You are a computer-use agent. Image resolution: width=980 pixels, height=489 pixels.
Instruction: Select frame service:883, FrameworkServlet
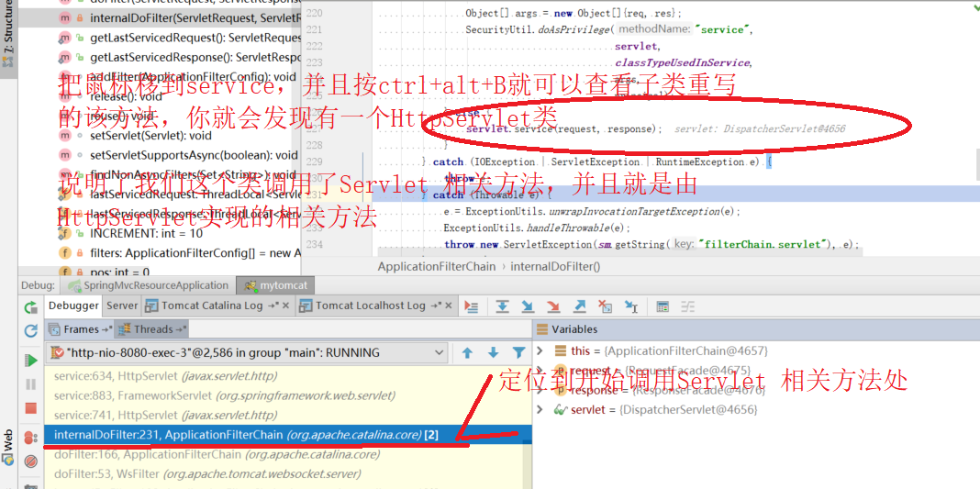[x=287, y=396]
